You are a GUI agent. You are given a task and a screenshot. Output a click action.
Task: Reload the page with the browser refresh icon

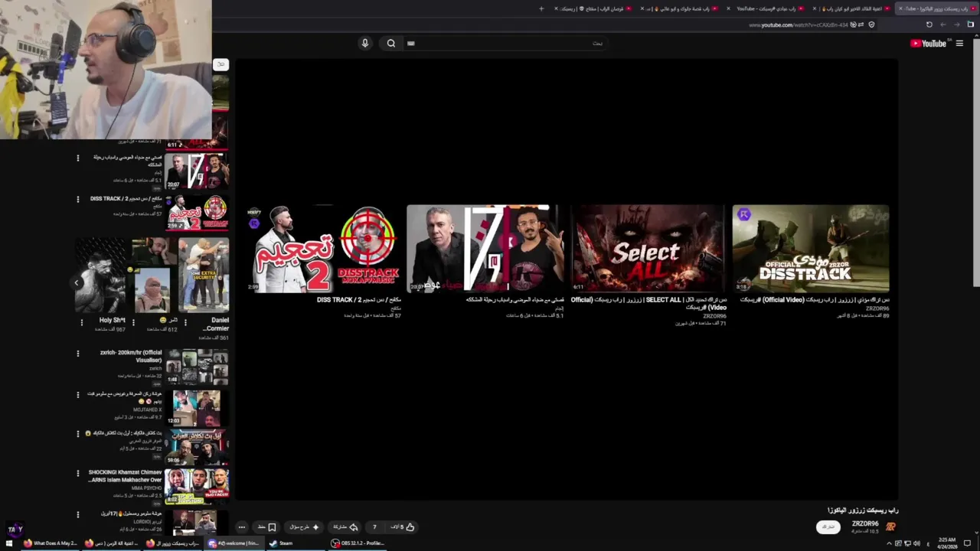tap(929, 24)
